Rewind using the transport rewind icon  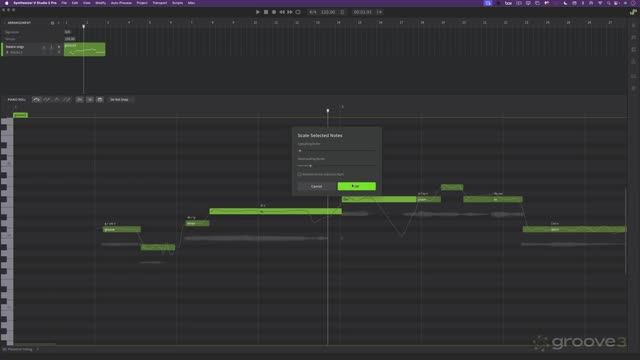(282, 12)
